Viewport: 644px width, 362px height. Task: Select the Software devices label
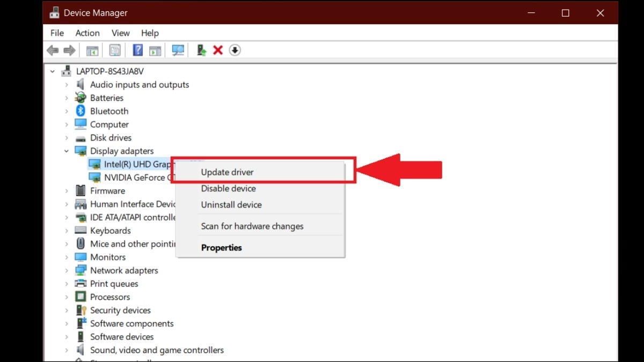click(122, 337)
